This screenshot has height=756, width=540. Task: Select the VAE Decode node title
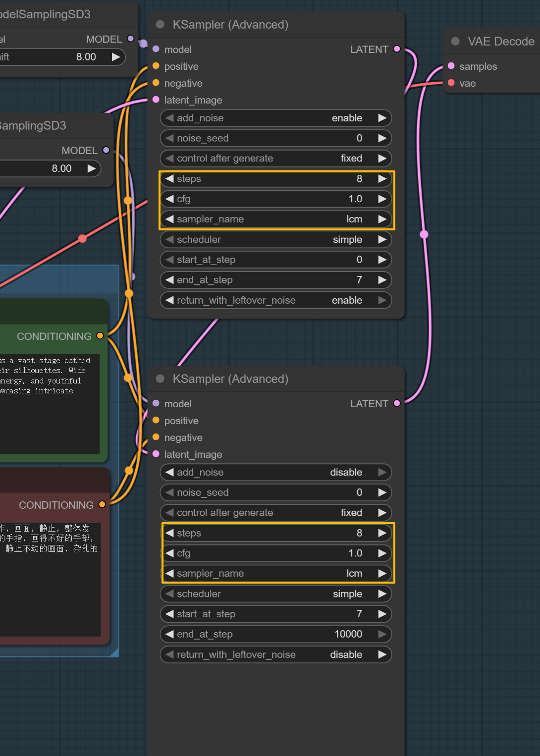point(501,42)
